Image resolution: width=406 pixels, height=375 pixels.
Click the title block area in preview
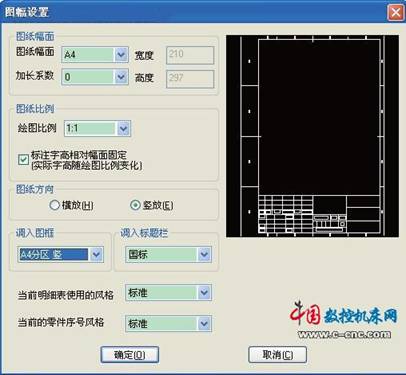pyautogui.click(x=319, y=214)
